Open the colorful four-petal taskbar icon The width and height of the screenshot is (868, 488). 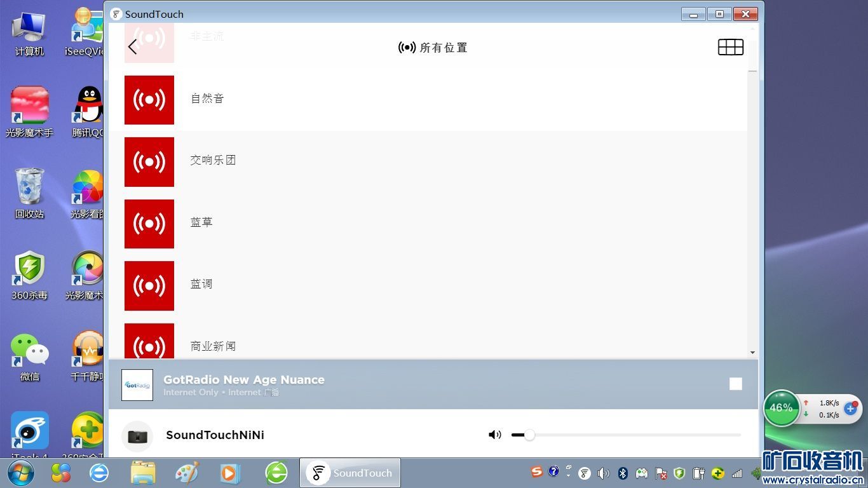pos(61,473)
